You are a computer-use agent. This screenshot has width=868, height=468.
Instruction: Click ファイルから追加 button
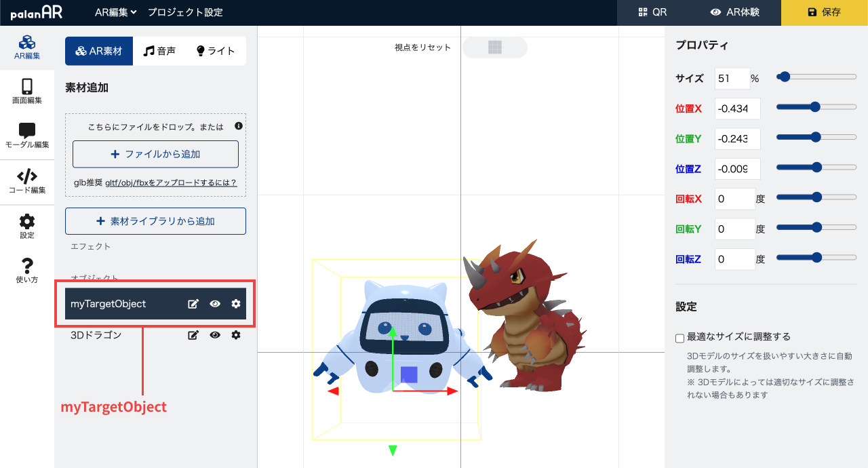155,154
